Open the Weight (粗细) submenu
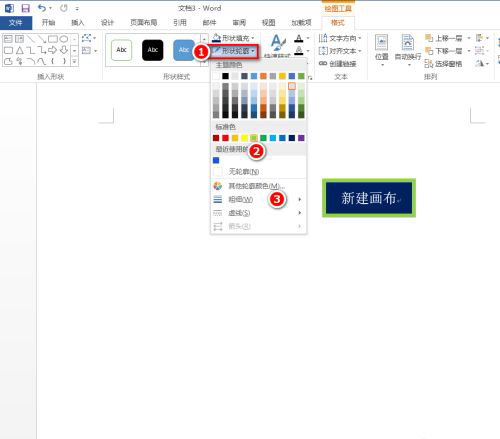Viewport: 500px width, 439px height. click(x=259, y=199)
